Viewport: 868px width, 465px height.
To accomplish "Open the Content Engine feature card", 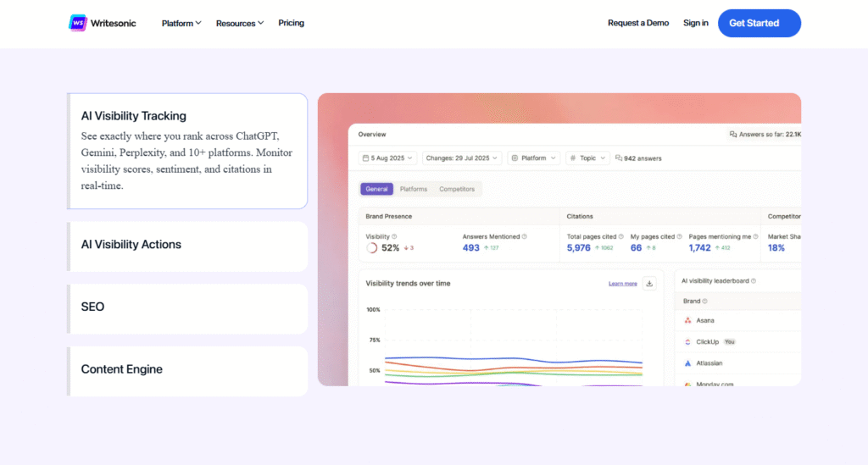I will pos(187,372).
